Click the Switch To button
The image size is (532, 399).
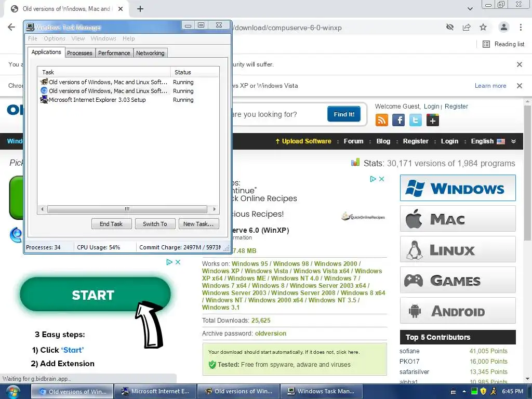[155, 224]
